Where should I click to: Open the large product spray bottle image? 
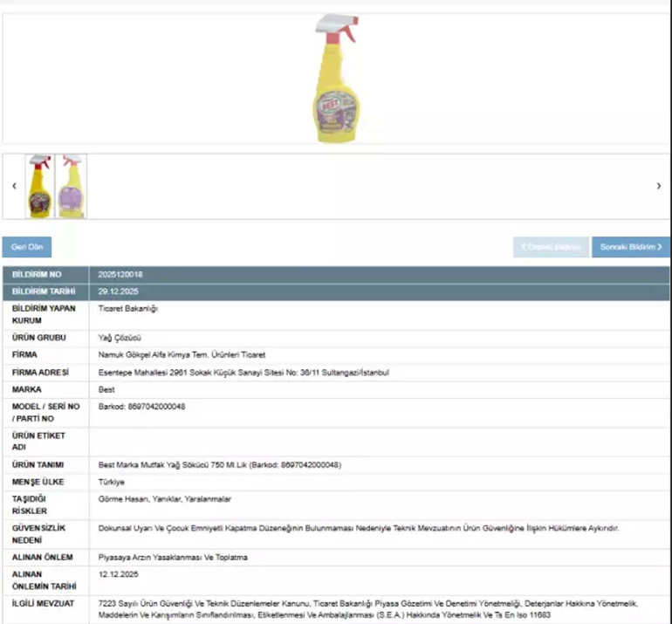click(335, 78)
